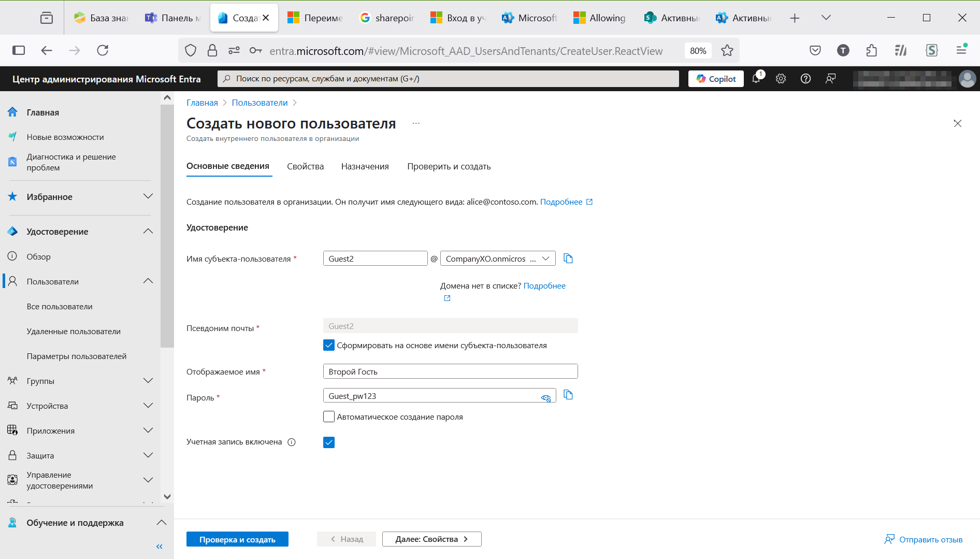This screenshot has width=980, height=559.
Task: Open a new browser tab
Action: click(795, 18)
